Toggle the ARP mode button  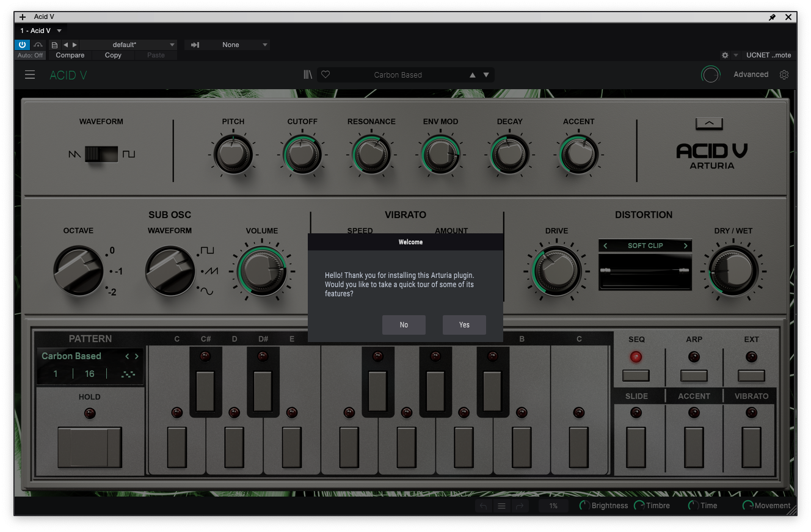coord(694,376)
